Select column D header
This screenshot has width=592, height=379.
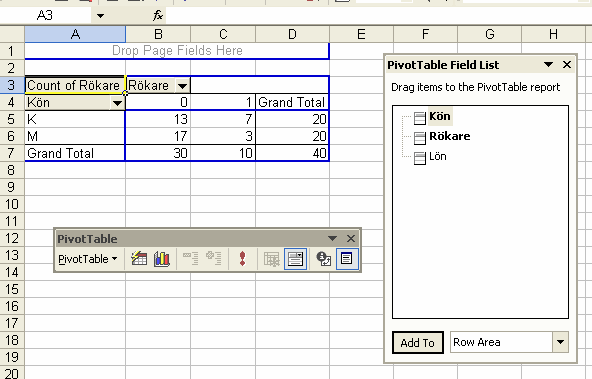(292, 34)
